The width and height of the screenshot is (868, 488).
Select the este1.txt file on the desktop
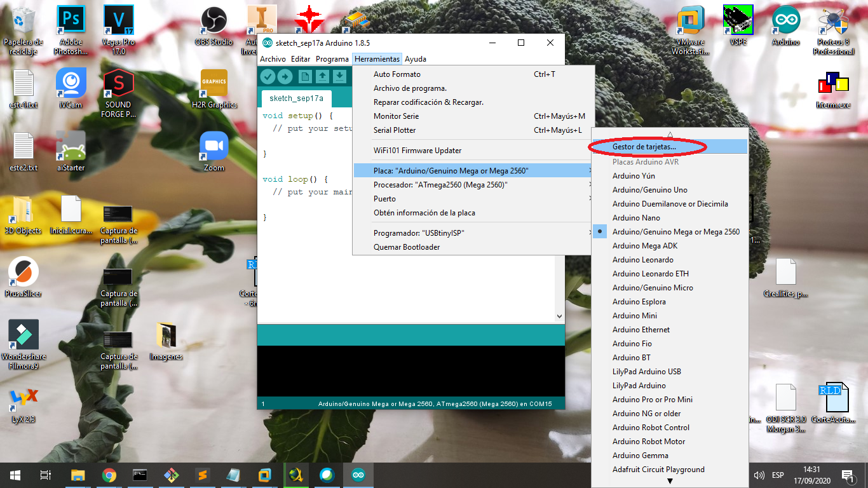pyautogui.click(x=24, y=90)
